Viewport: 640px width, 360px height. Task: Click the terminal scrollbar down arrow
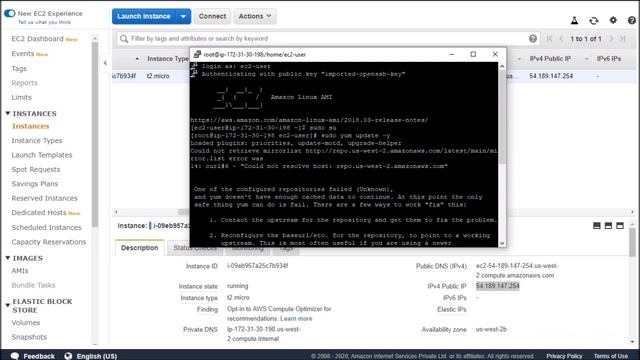(x=502, y=243)
